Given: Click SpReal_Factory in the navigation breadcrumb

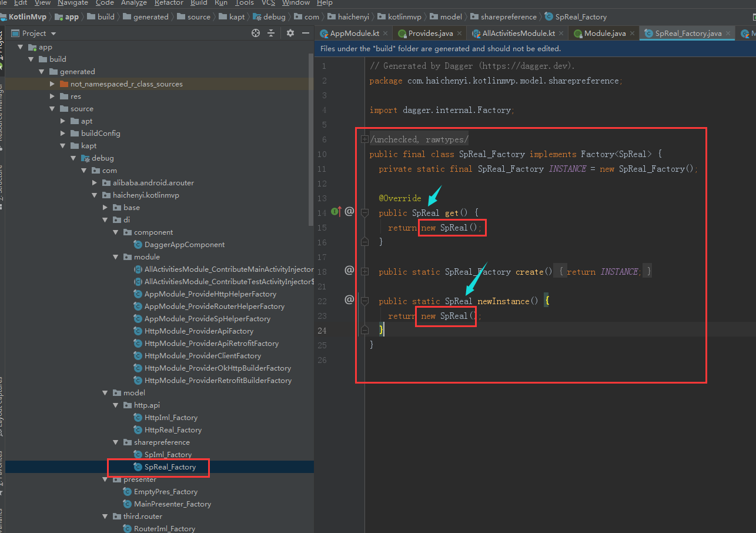Looking at the screenshot, I should point(581,17).
